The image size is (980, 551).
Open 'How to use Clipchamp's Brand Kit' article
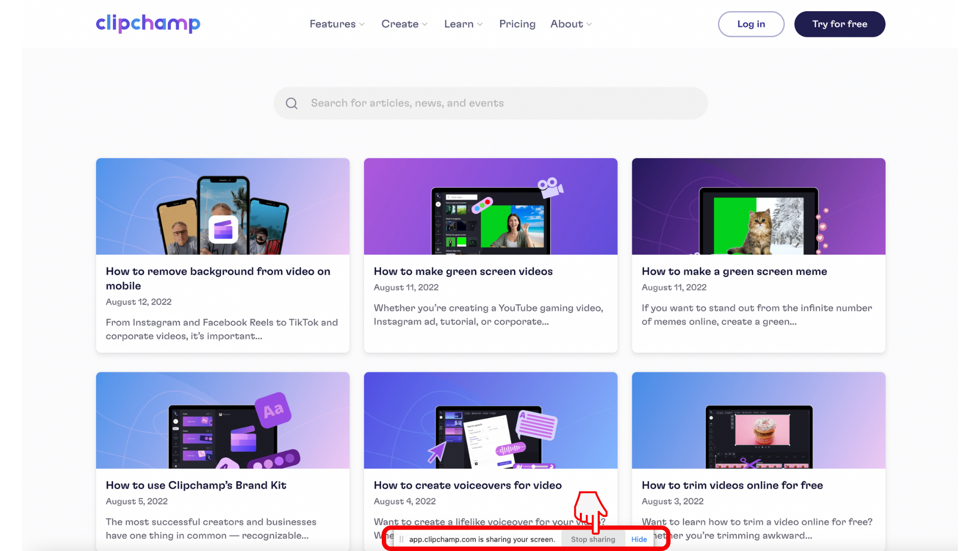tap(196, 485)
